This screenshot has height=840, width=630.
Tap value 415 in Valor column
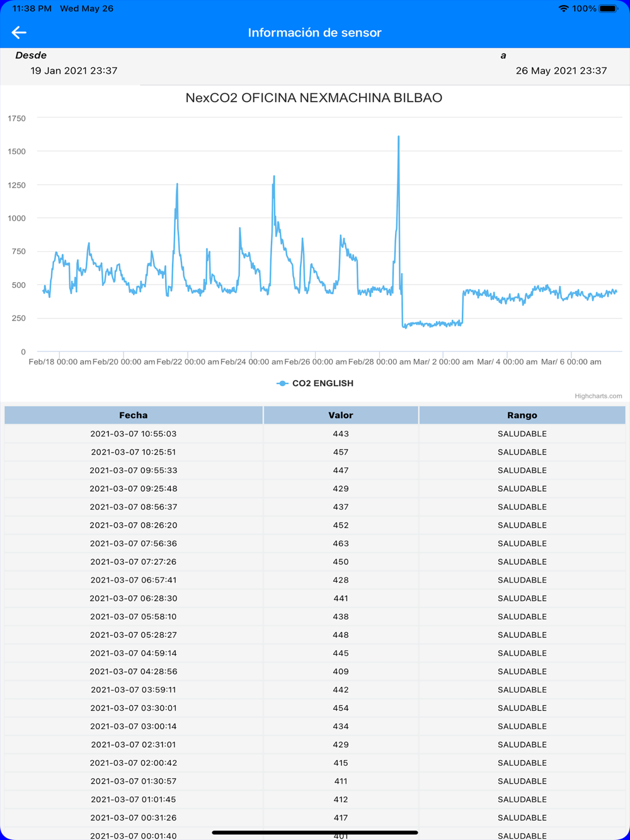point(341,763)
